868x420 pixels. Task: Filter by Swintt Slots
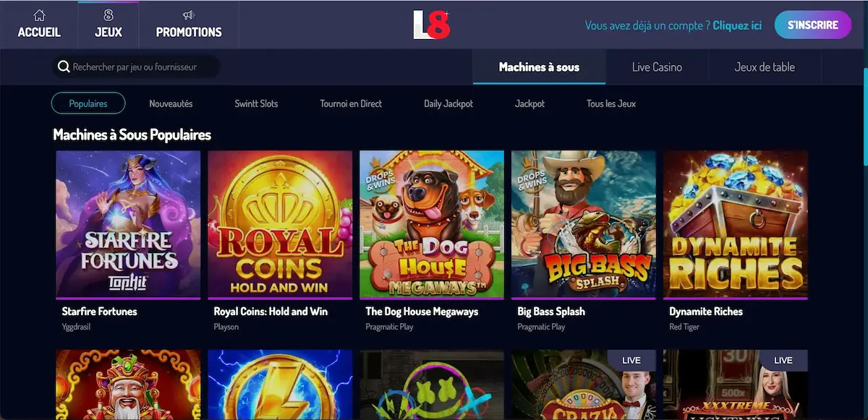click(x=256, y=103)
